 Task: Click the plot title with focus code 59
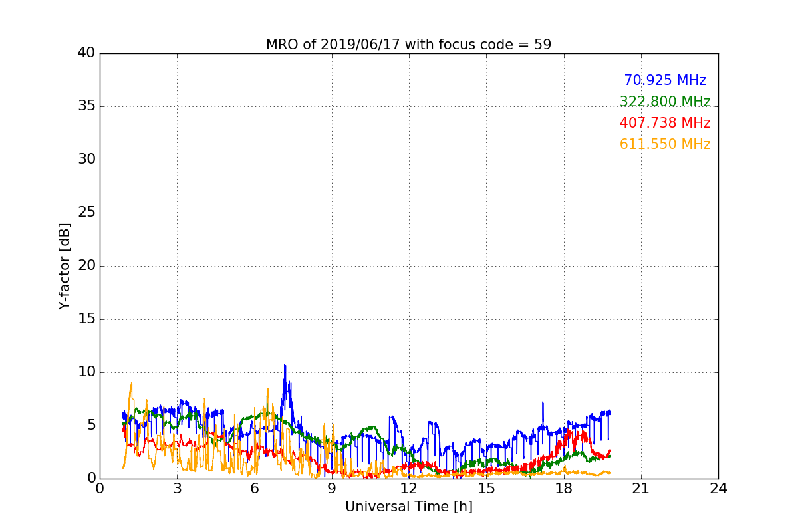(408, 45)
